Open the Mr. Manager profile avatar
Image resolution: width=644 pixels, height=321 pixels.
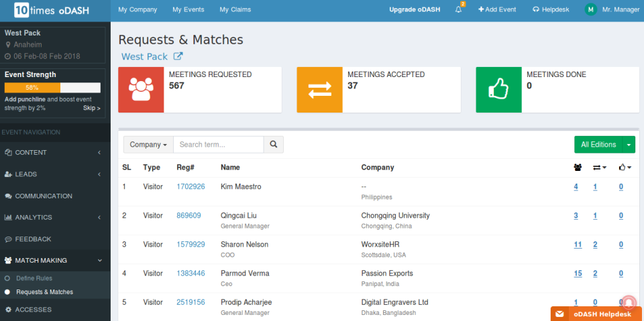pyautogui.click(x=590, y=10)
